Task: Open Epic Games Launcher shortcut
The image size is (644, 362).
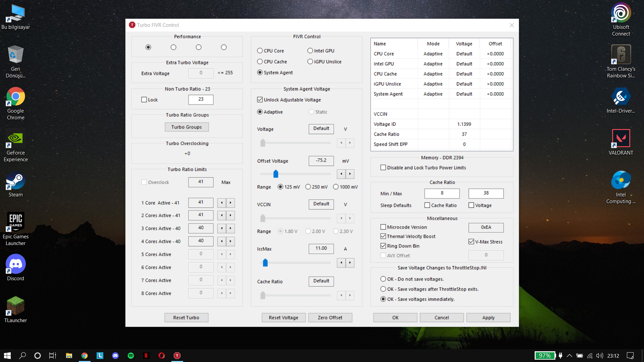Action: 15,222
